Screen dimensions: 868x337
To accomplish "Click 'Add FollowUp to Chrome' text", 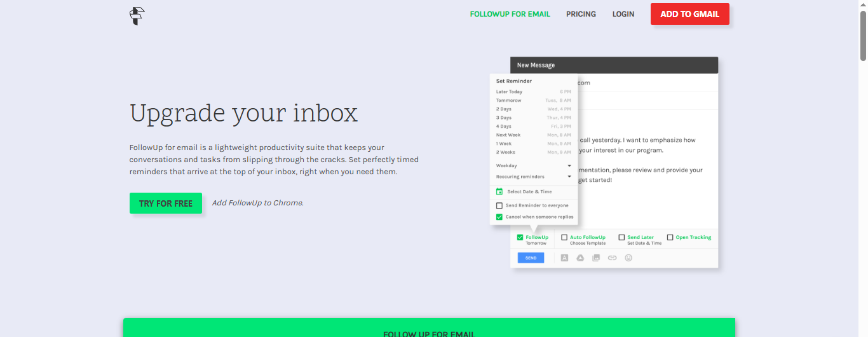I will pyautogui.click(x=258, y=203).
